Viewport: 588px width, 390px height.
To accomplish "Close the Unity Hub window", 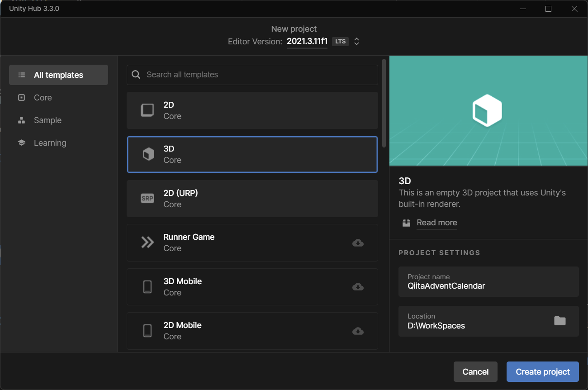I will point(574,9).
